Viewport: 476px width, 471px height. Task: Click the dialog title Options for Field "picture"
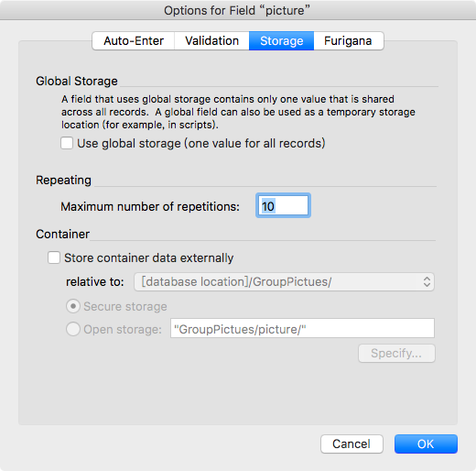click(x=237, y=10)
